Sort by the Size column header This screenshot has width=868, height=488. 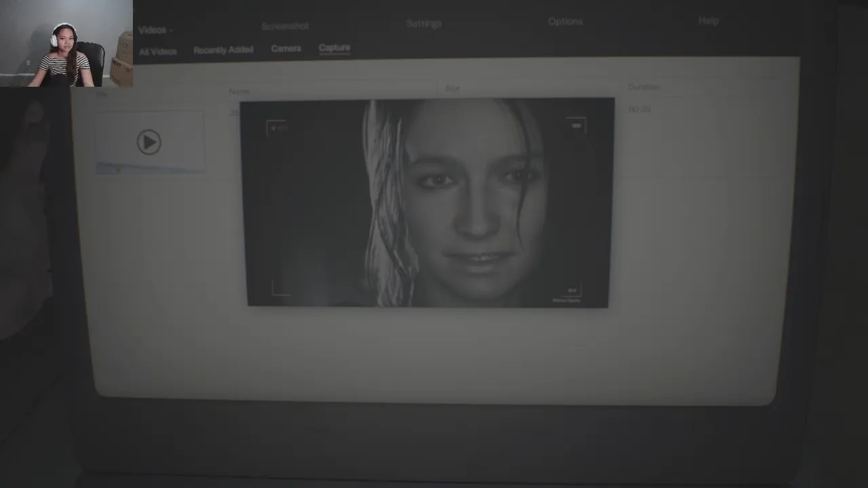pyautogui.click(x=452, y=88)
